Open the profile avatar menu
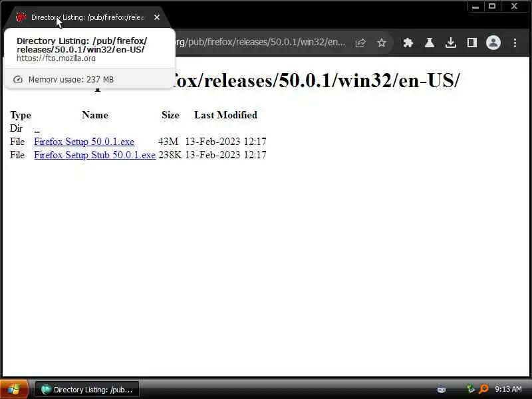This screenshot has height=399, width=532. [x=493, y=43]
